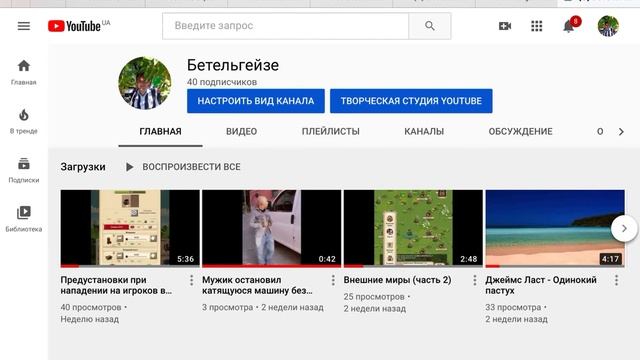Advance uploads carousel with next arrow

624,229
